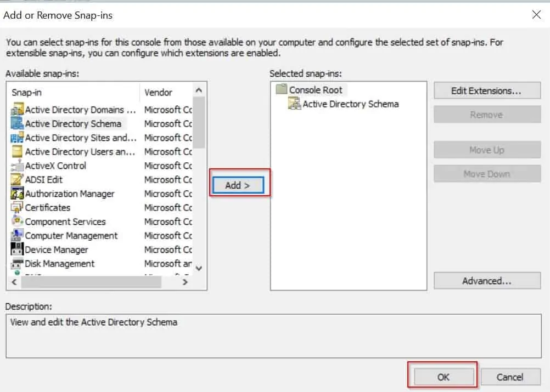Click the vendor cell for Disk Management
Viewport: 550px width, 392px height.
tap(168, 264)
